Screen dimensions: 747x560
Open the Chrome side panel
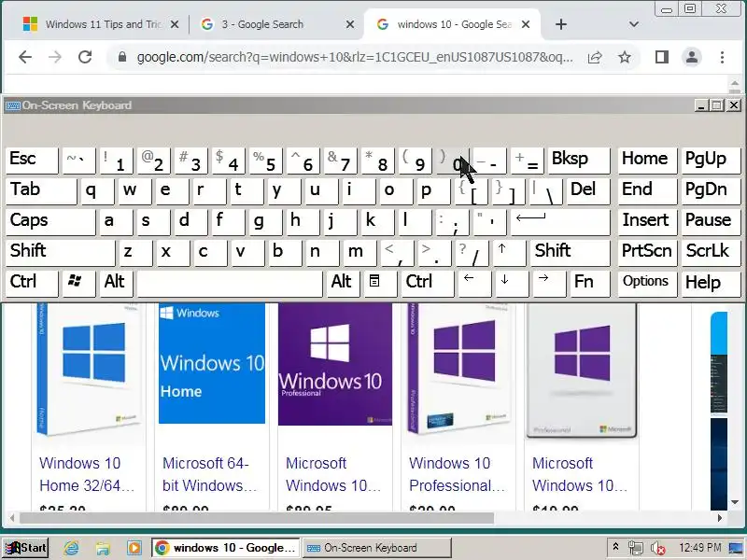[662, 57]
